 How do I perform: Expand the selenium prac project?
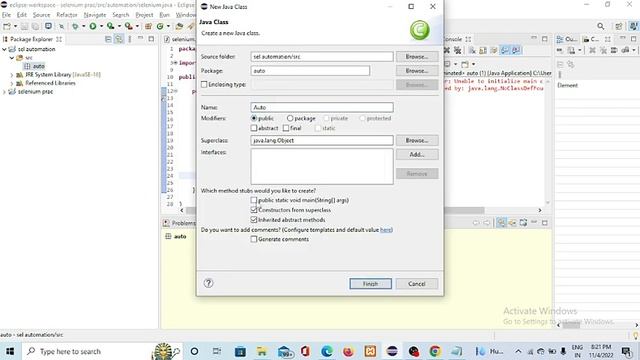tap(4, 92)
